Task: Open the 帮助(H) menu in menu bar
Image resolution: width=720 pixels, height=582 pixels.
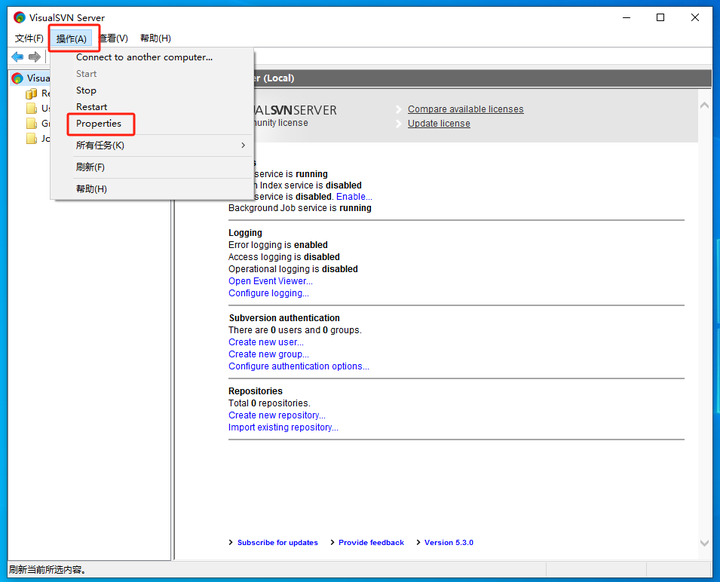Action: (156, 38)
